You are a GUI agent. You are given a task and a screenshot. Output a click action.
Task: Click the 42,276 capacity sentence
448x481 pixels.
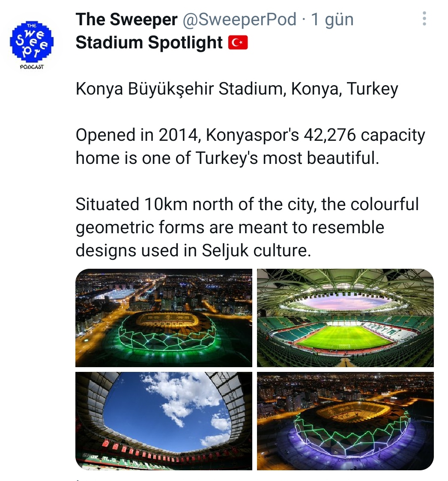coord(251,135)
